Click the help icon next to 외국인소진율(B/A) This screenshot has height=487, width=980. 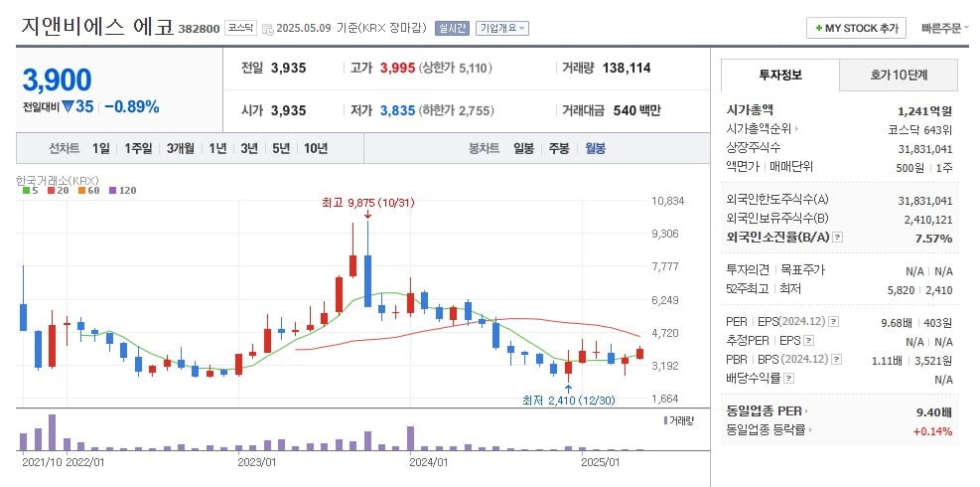tap(838, 238)
